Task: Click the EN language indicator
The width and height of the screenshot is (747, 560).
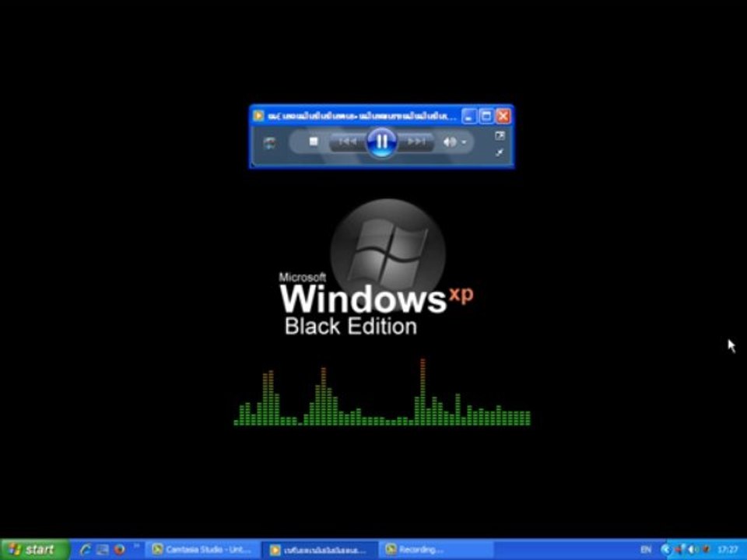Action: pos(646,550)
